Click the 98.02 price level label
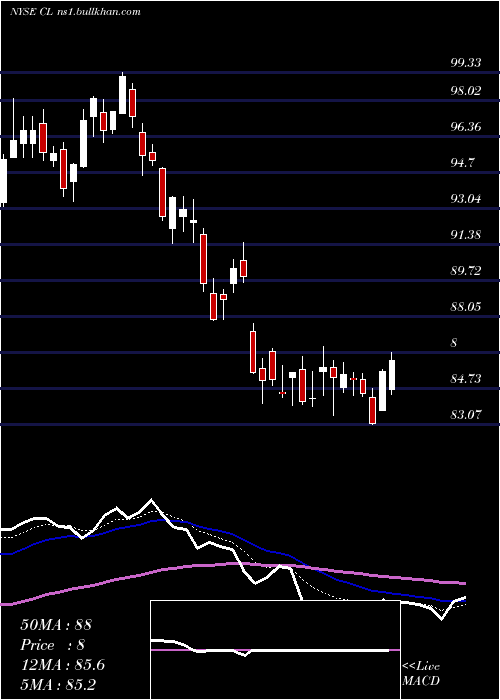The image size is (500, 700). click(x=466, y=91)
